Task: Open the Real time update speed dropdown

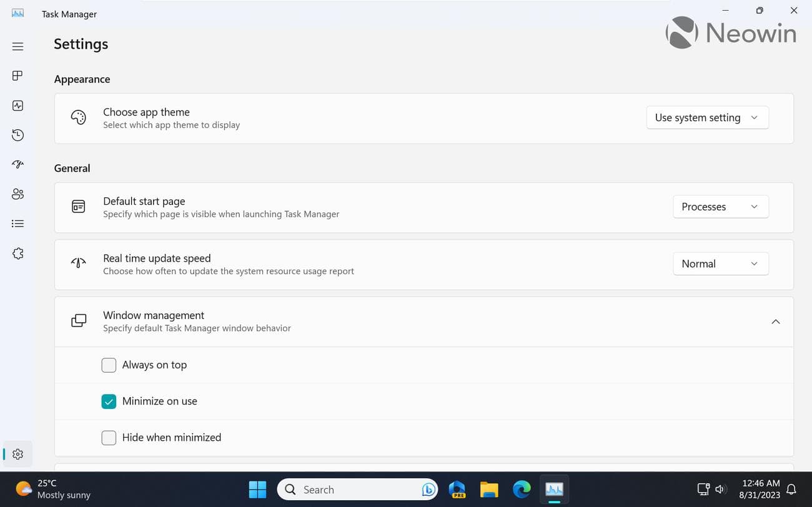Action: coord(720,263)
